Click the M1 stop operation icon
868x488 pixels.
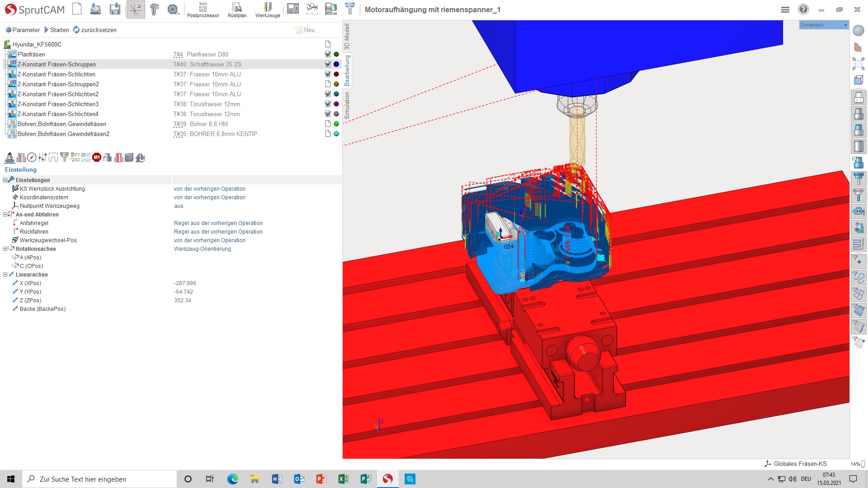click(x=96, y=157)
